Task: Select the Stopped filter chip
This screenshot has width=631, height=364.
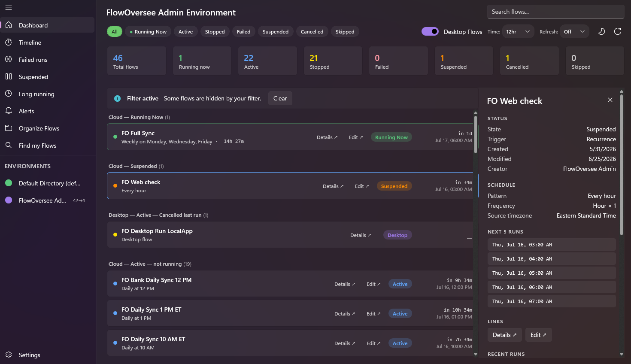Action: coord(215,31)
